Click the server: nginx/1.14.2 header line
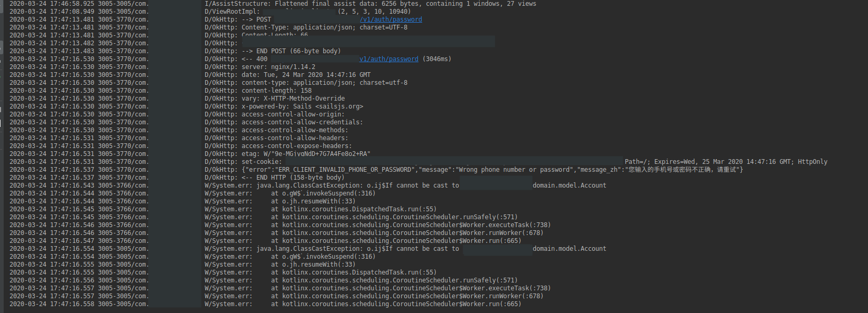Screen dimensions: 868x313 pyautogui.click(x=278, y=67)
